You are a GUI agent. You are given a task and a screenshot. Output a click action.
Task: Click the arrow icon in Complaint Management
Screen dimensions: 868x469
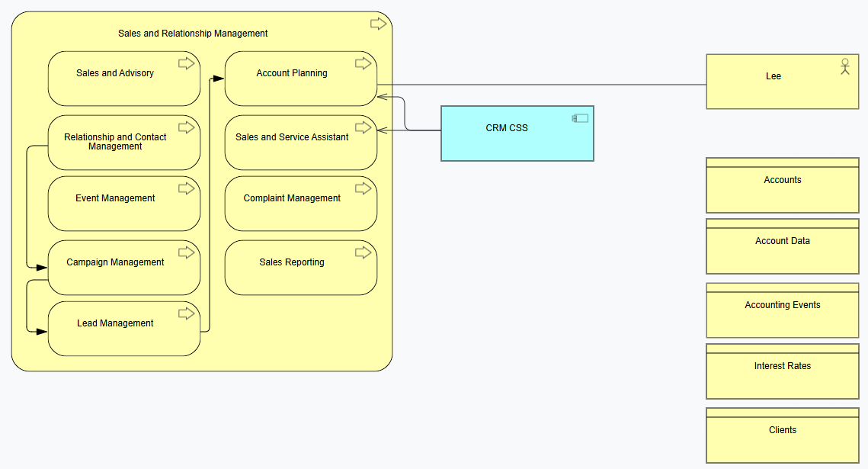click(x=364, y=189)
